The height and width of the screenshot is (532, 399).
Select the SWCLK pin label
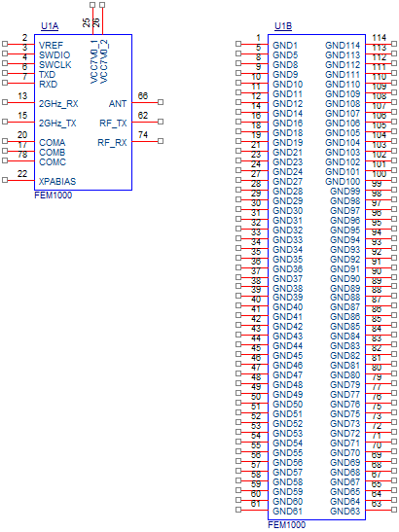coord(55,65)
